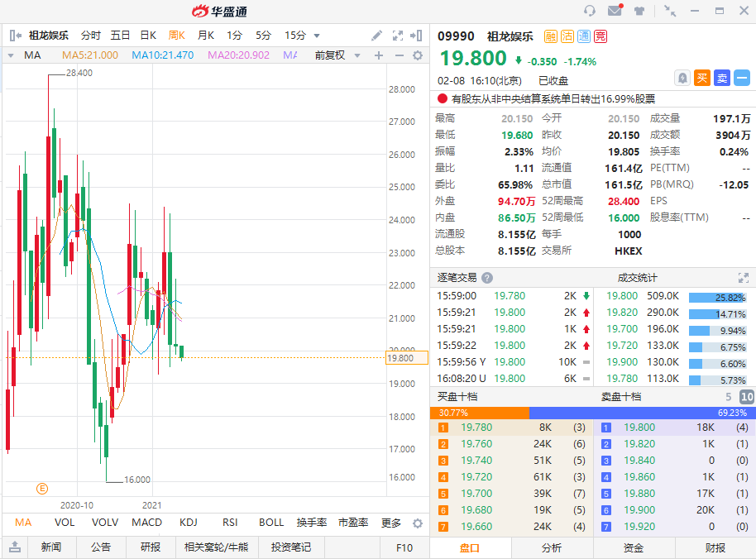Click the orange 买 buy button

coord(702,78)
